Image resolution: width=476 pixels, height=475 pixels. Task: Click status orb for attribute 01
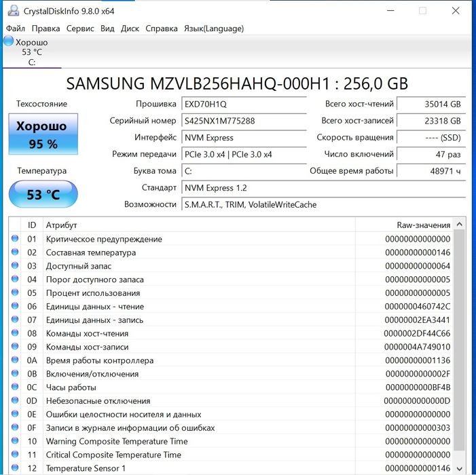pyautogui.click(x=15, y=238)
